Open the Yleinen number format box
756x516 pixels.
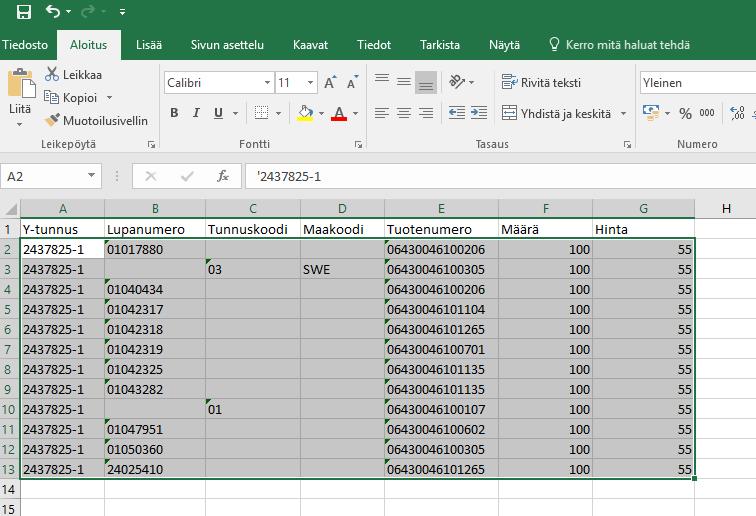[x=698, y=83]
